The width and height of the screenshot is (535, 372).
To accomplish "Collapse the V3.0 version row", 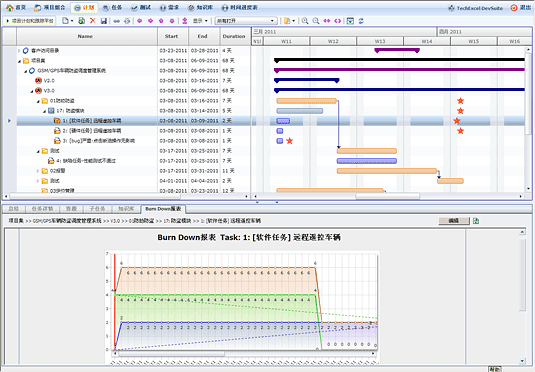I will [32, 91].
